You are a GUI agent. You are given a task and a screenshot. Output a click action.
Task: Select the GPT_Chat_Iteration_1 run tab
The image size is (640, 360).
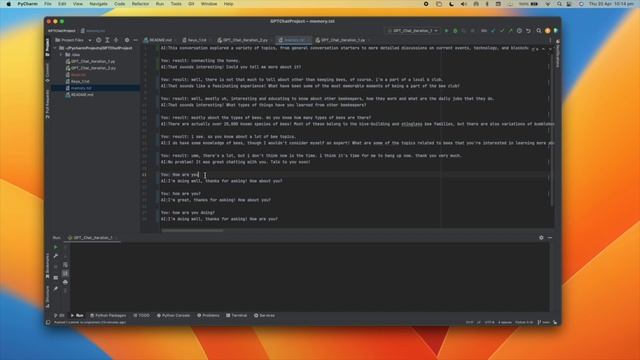pyautogui.click(x=92, y=238)
